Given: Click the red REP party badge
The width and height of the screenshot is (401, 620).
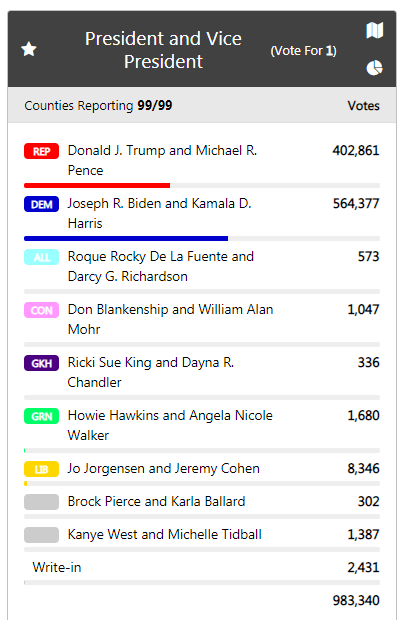Looking at the screenshot, I should click(x=42, y=151).
